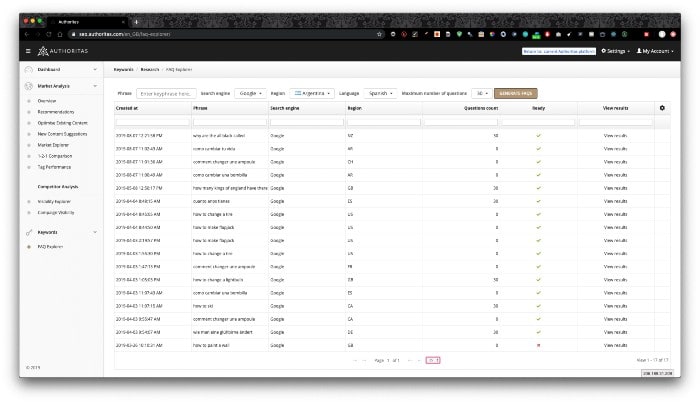The height and width of the screenshot is (403, 700).
Task: Open the hamburger menu beside Authoritas logo
Action: (x=28, y=51)
